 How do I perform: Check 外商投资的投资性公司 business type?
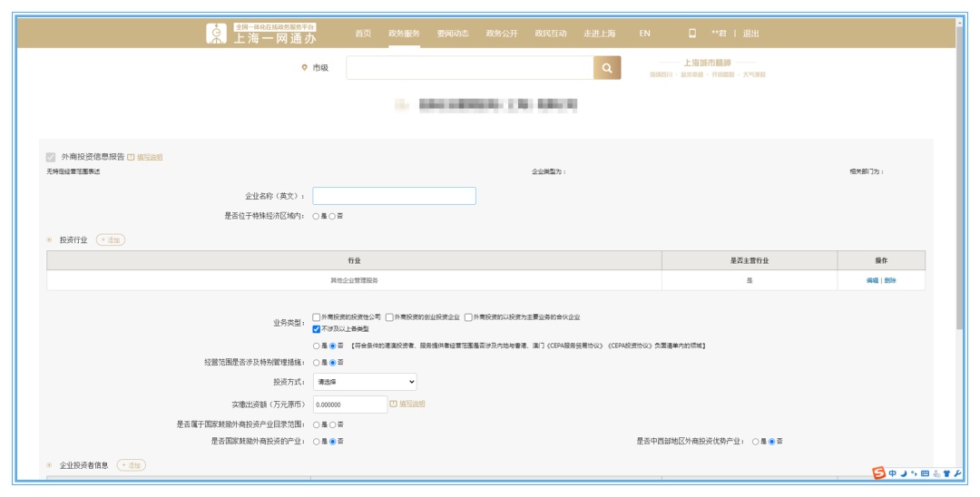pos(317,317)
